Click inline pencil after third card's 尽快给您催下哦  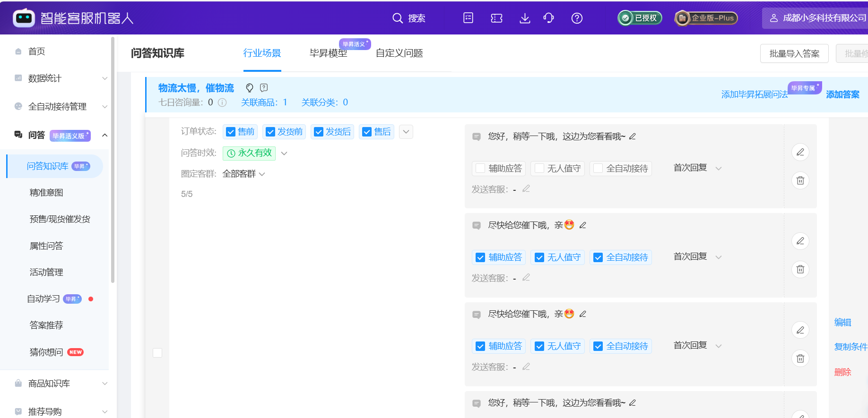(x=583, y=314)
